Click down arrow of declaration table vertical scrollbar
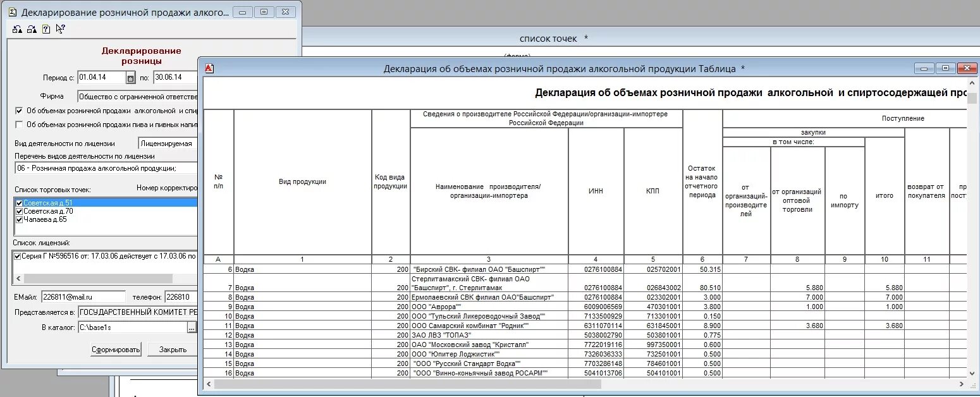The width and height of the screenshot is (980, 397). tap(972, 373)
